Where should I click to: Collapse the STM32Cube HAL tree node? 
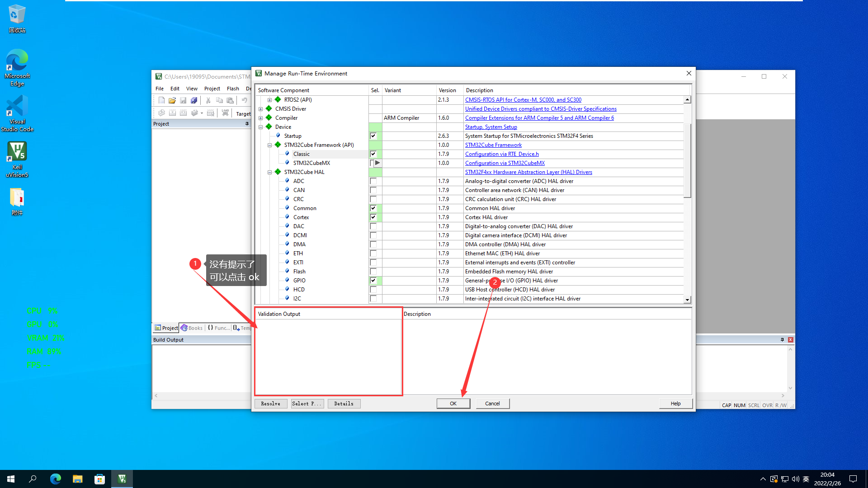270,172
